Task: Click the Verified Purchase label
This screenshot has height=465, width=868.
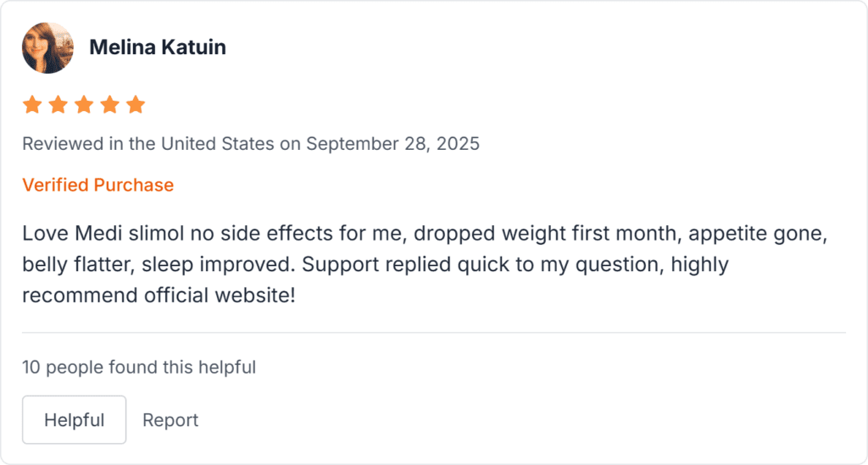Action: (97, 185)
